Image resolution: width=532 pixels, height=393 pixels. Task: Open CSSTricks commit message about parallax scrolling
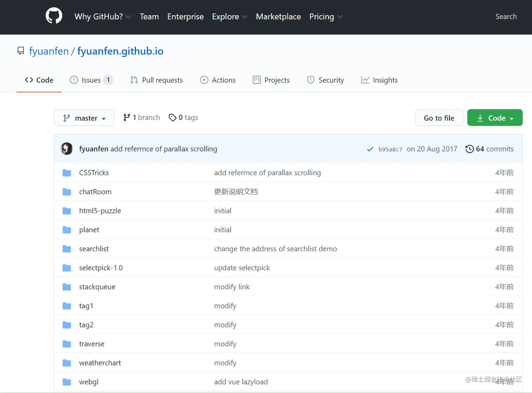(267, 173)
